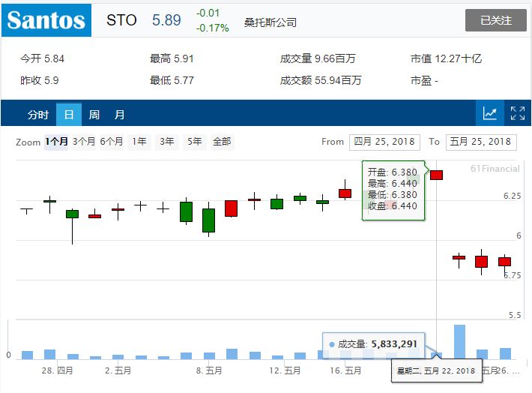Click the 6.25 price axis label
Viewport: 532px width, 393px height.
pyautogui.click(x=512, y=196)
